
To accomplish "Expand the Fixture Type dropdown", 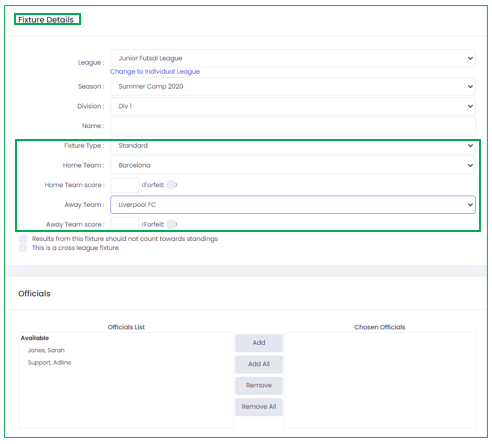I will point(293,146).
